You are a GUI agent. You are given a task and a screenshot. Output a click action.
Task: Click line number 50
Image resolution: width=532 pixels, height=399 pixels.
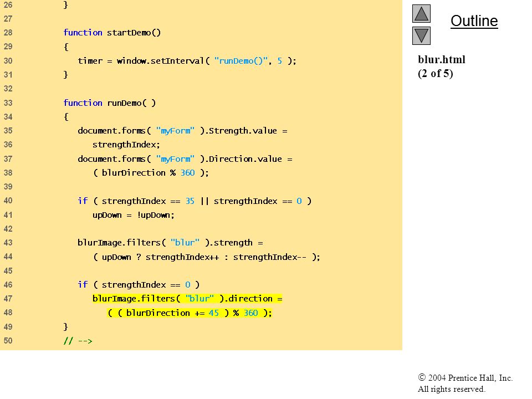coord(8,341)
